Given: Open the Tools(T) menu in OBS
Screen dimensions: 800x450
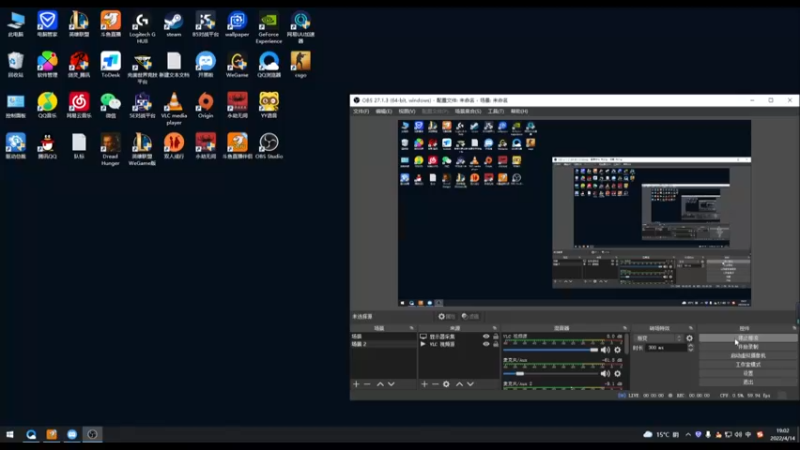Looking at the screenshot, I should click(x=495, y=111).
